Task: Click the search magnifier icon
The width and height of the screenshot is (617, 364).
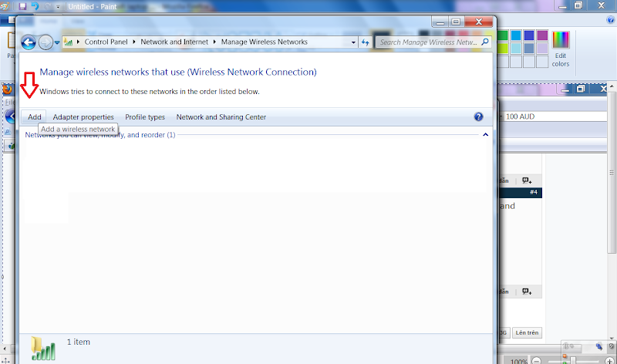Action: 485,42
